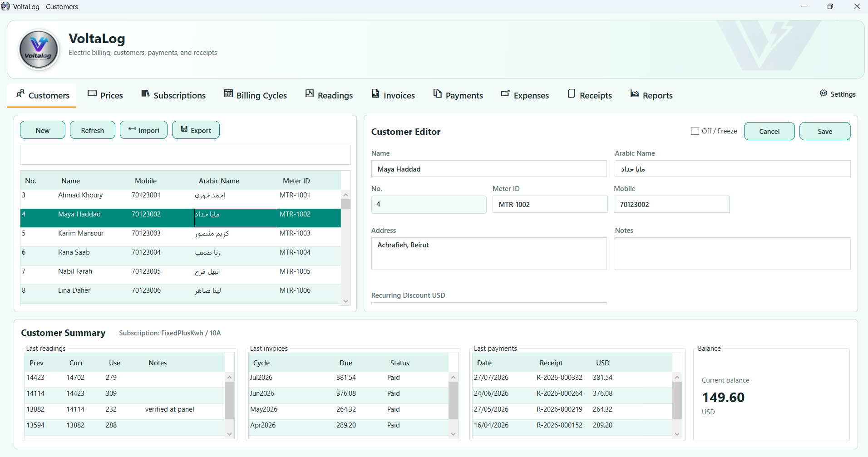Screen dimensions: 868x457
Task: Select the Nabil Farah customer row
Action: click(180, 275)
